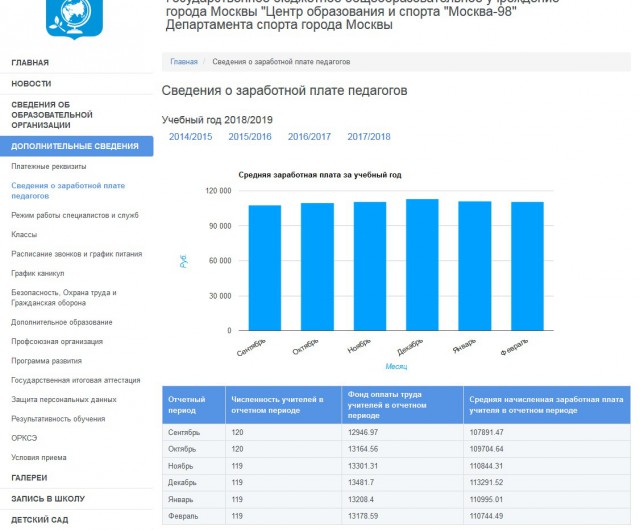The height and width of the screenshot is (530, 640).
Task: Open the НОВОСТИ menu item
Action: click(31, 84)
